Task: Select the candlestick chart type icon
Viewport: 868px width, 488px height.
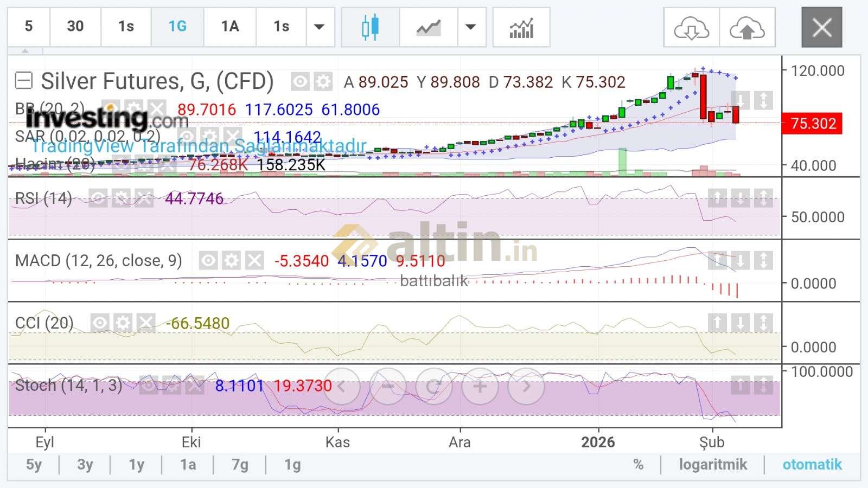Action: point(370,27)
